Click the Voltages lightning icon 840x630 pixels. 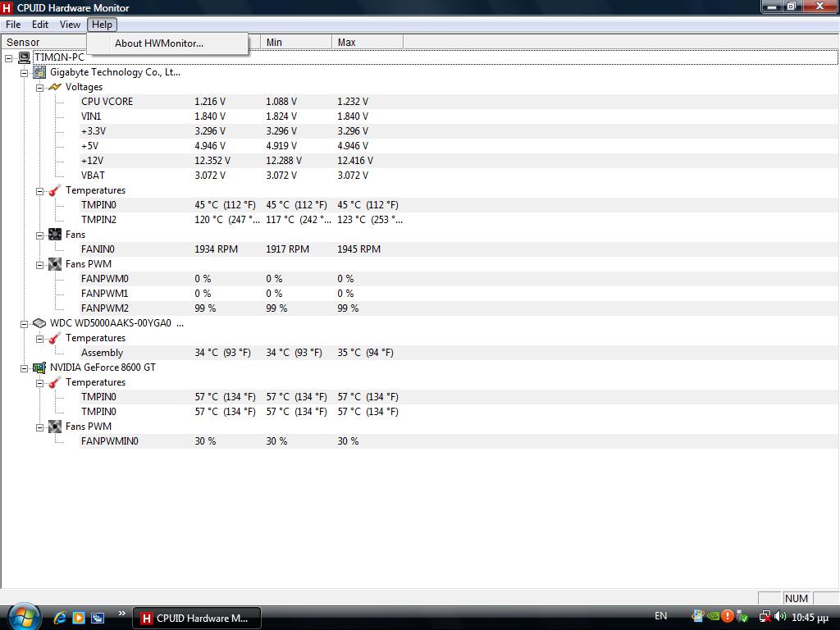pos(55,87)
